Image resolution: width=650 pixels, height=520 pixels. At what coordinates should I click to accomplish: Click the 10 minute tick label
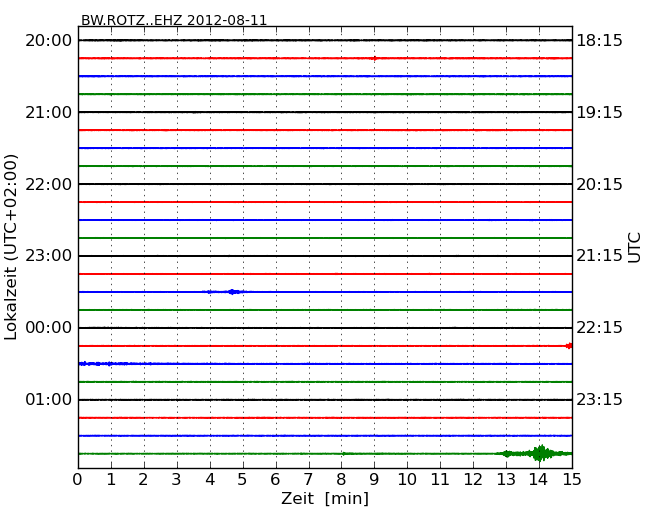(407, 480)
